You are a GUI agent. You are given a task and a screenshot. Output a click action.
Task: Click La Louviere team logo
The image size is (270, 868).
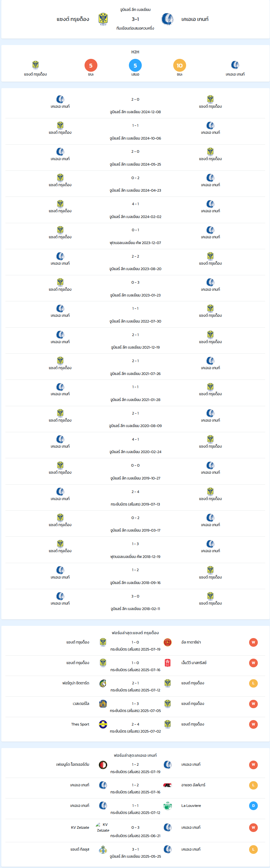coord(168,806)
